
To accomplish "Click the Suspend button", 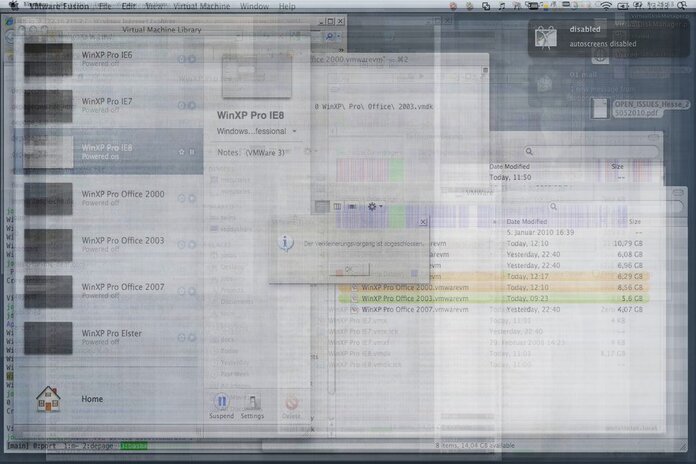I will 221,406.
